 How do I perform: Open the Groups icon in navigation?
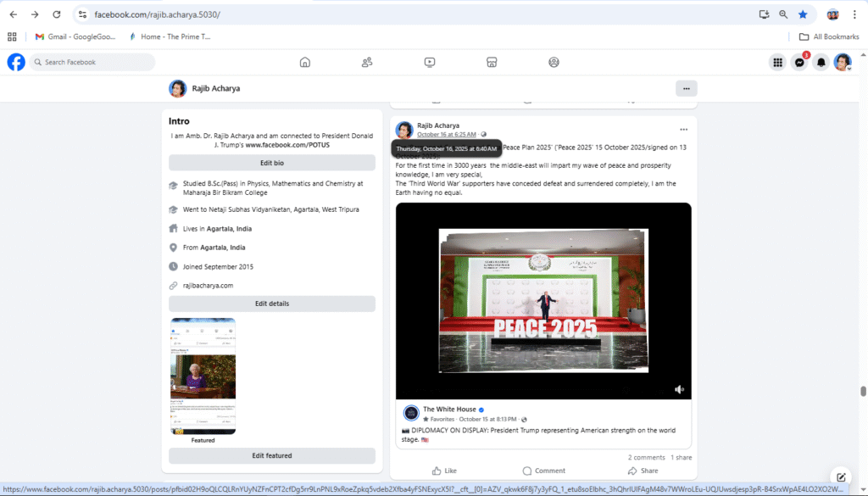click(554, 62)
